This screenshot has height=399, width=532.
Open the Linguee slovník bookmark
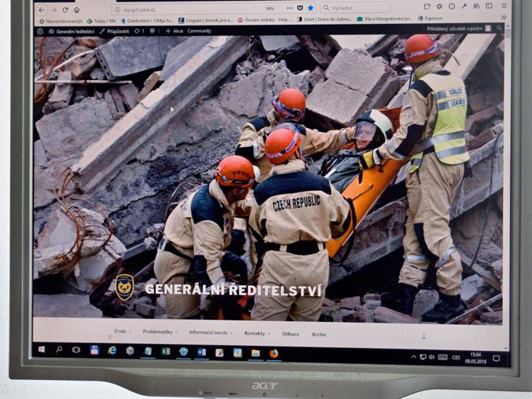pyautogui.click(x=206, y=21)
